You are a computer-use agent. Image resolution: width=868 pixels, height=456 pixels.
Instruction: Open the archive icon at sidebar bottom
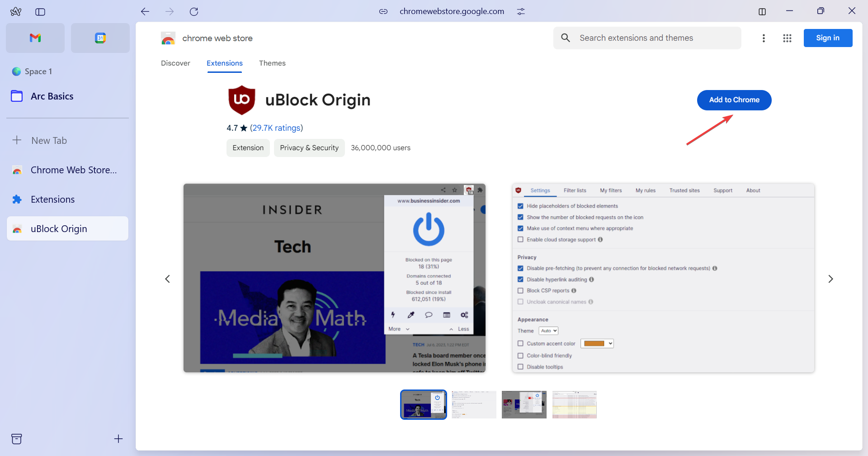[17, 439]
